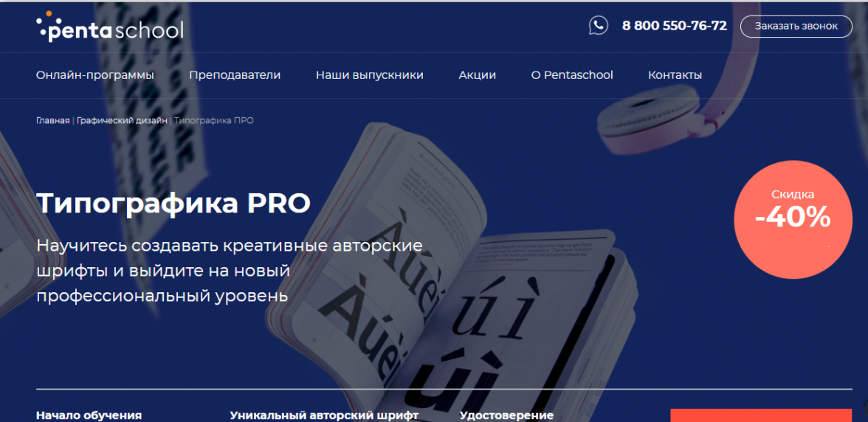Viewport: 868px width, 422px height.
Task: Select Акции in navigation
Action: (x=477, y=75)
